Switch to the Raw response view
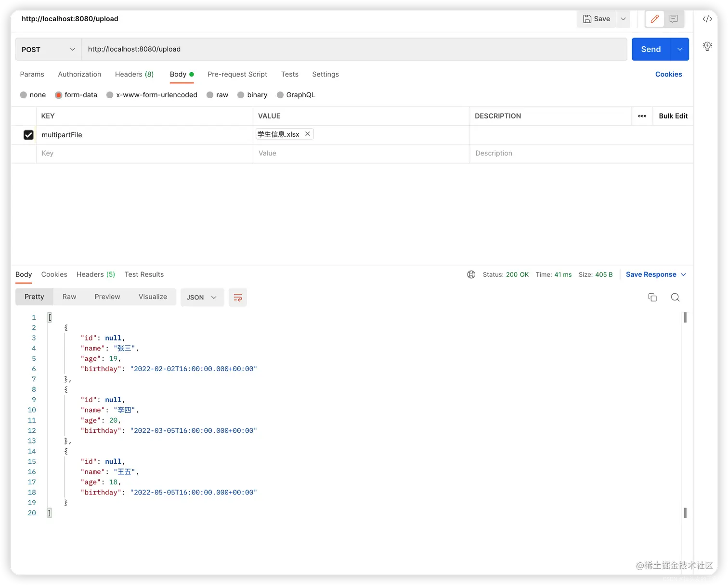728x585 pixels. pos(69,297)
